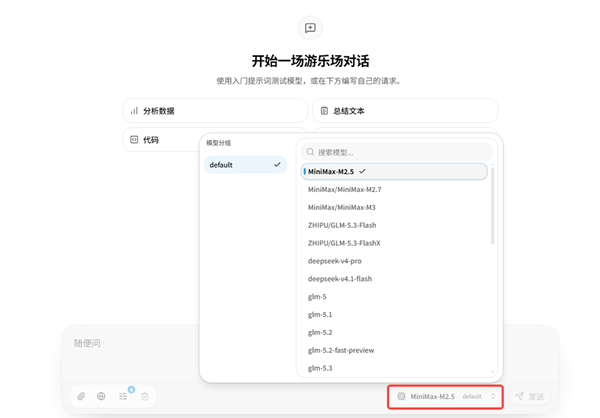600x418 pixels.
Task: Select glm-5.2-fast-preview model
Action: pos(394,350)
